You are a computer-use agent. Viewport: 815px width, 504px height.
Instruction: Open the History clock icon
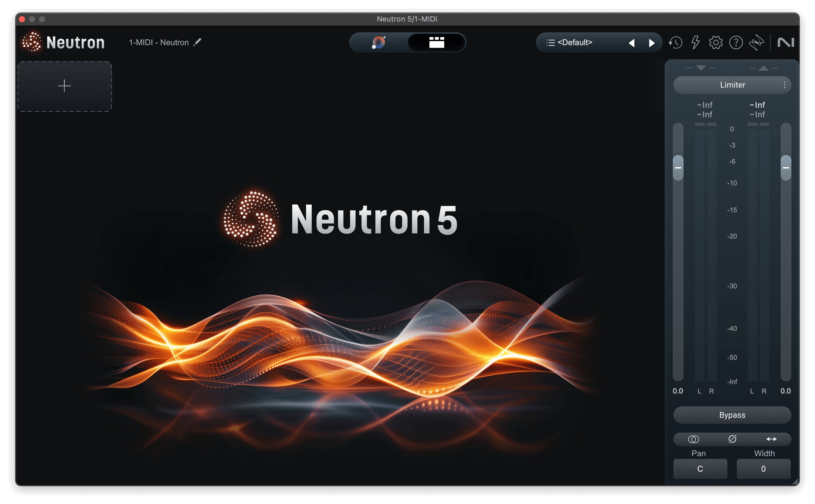pos(675,43)
